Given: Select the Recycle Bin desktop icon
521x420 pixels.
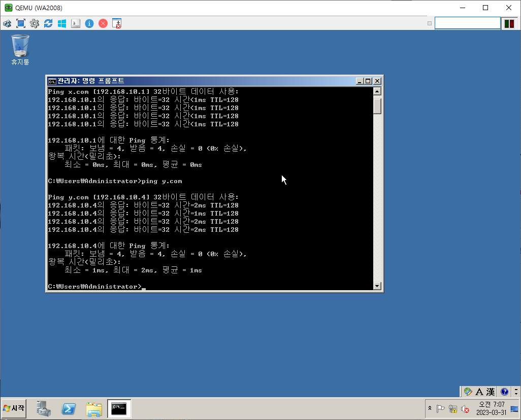Looking at the screenshot, I should (20, 50).
